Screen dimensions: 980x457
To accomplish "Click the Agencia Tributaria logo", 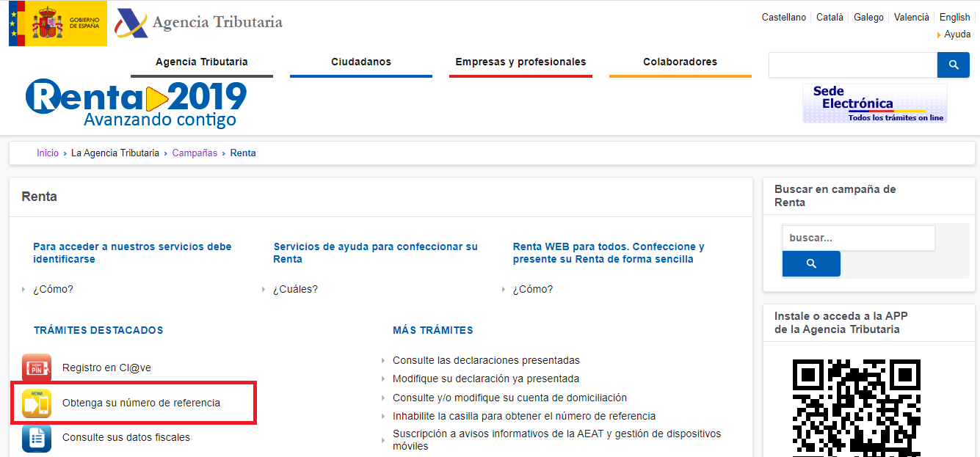I will click(198, 22).
